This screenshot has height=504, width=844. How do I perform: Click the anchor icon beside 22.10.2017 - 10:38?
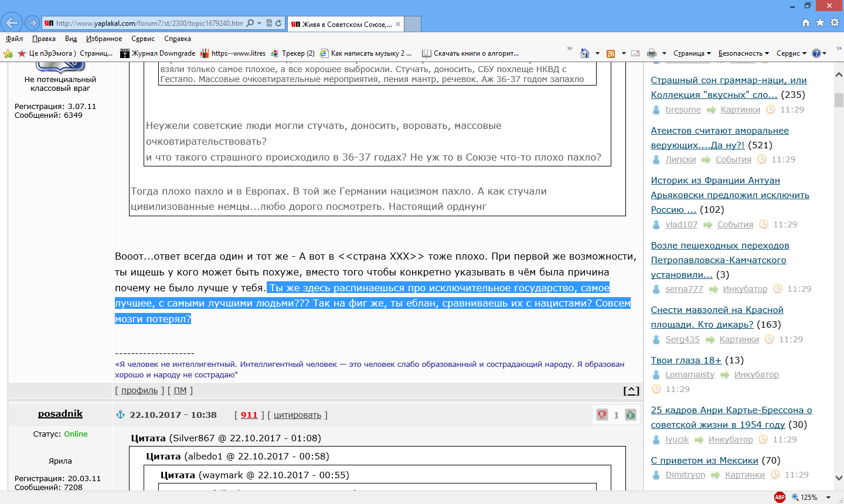[121, 414]
